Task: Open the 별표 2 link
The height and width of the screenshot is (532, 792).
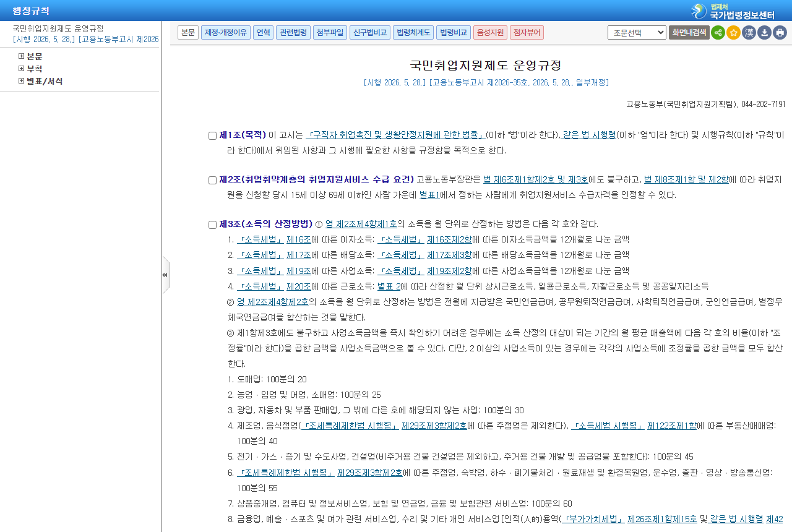Action: [x=389, y=286]
